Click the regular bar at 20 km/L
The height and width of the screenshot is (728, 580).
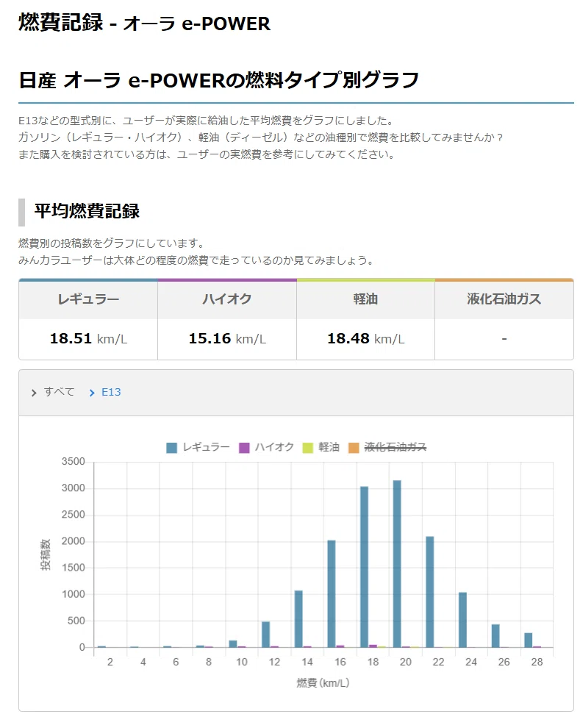point(397,564)
